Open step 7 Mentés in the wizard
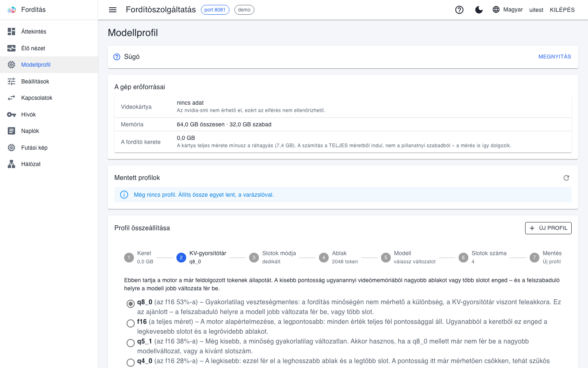The width and height of the screenshot is (588, 368). click(x=546, y=257)
